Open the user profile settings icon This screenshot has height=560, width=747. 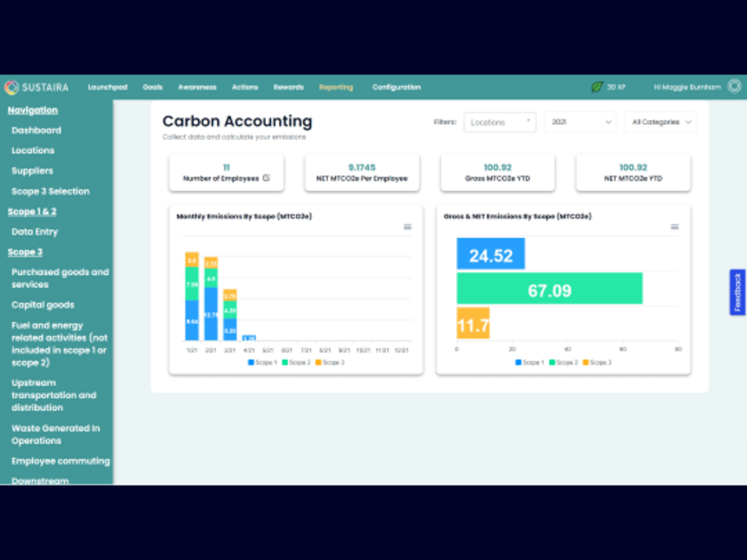tap(734, 86)
